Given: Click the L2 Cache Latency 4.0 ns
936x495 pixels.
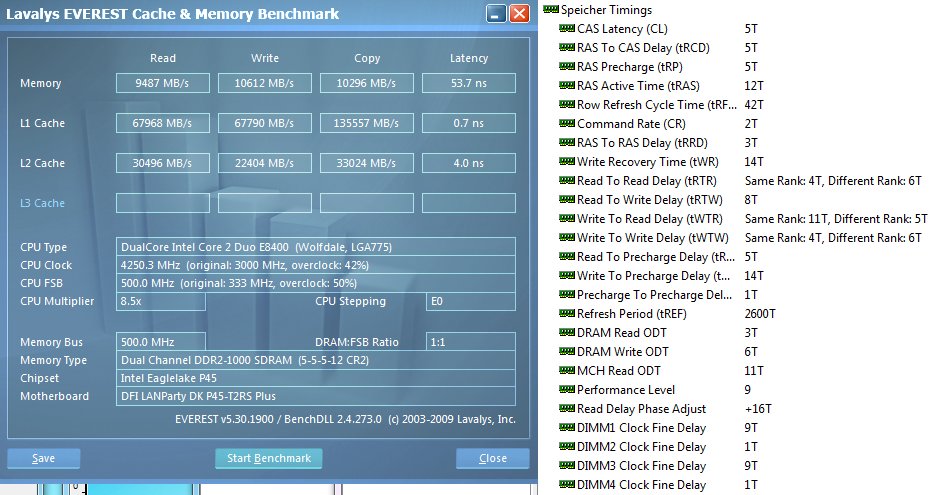Looking at the screenshot, I should point(469,163).
